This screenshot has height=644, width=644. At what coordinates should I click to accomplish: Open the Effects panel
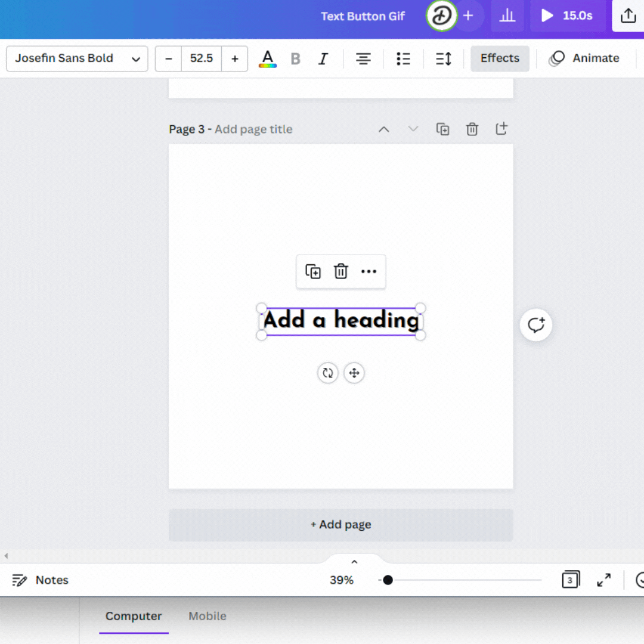[x=500, y=58]
